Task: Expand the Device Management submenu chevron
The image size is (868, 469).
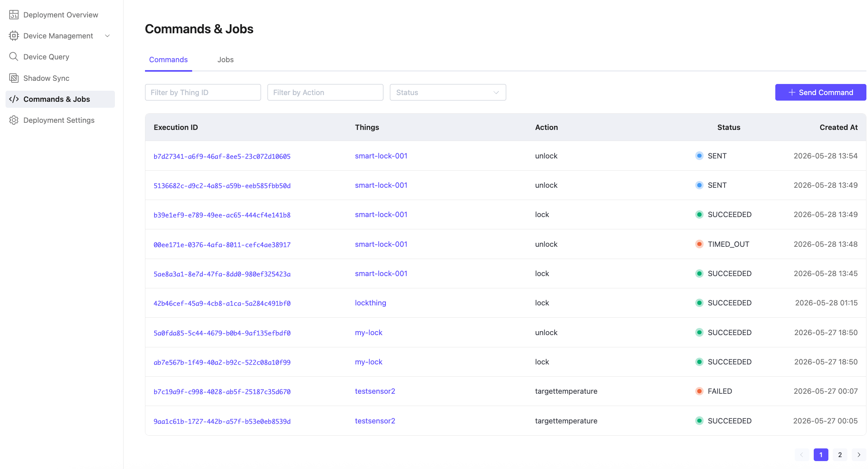Action: coord(107,36)
